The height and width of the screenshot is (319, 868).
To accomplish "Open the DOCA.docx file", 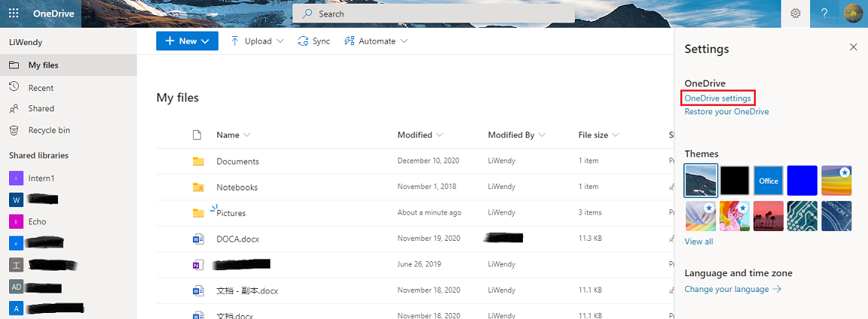I will tap(237, 239).
